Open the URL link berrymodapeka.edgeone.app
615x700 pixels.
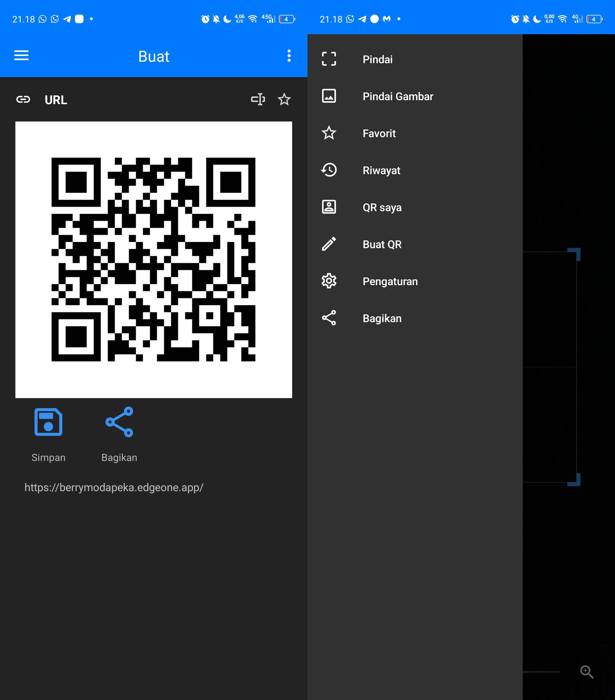coord(114,487)
